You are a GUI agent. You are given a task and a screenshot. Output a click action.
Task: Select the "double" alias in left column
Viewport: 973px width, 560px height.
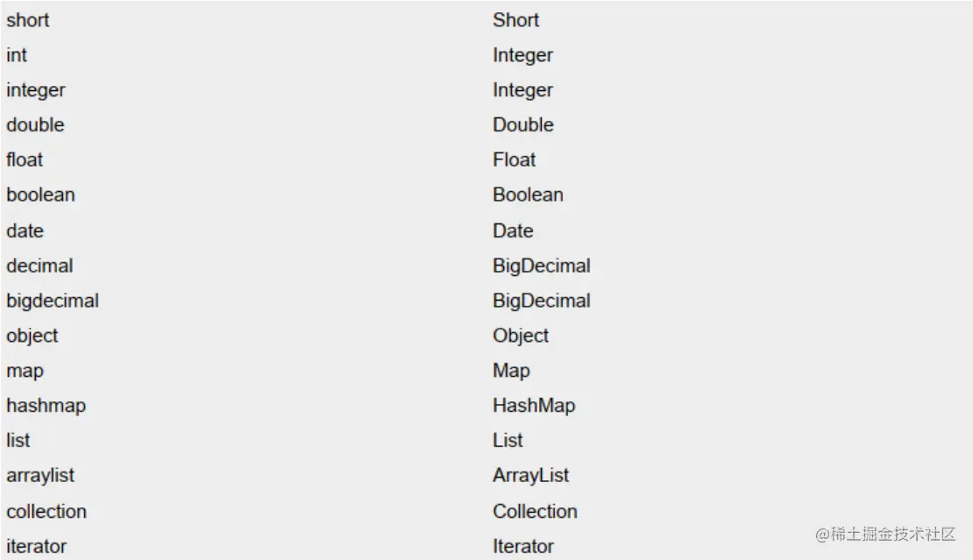pos(35,125)
